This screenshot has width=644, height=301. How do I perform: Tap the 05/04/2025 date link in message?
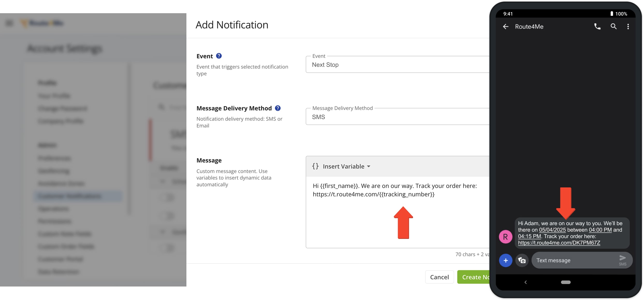click(552, 230)
